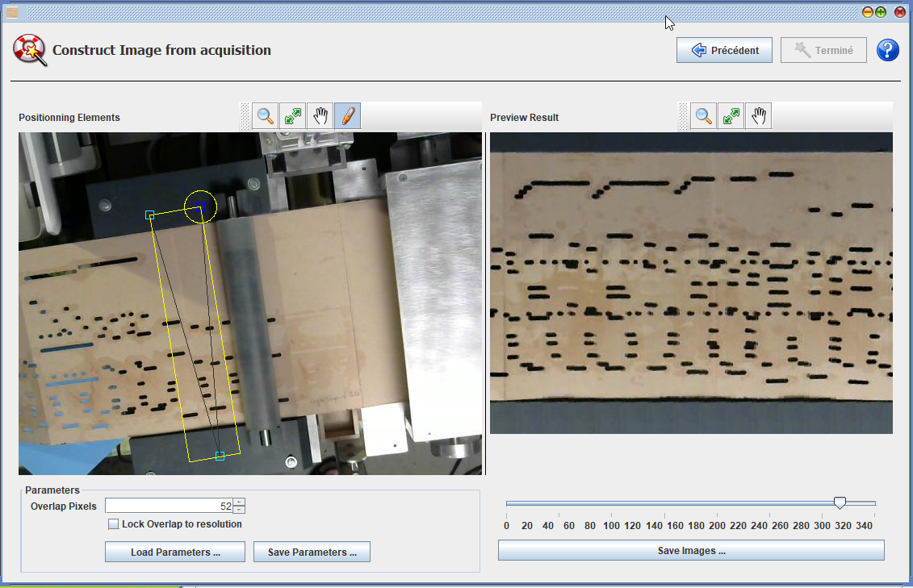Image resolution: width=913 pixels, height=588 pixels.
Task: Click fit-to-view icon in Positionning Elements toolbar
Action: pos(292,116)
